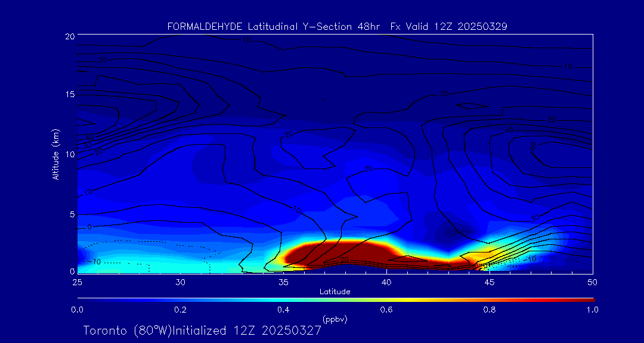
Task: Select the 'Altitude (km)' vertical axis label
Action: (56, 154)
